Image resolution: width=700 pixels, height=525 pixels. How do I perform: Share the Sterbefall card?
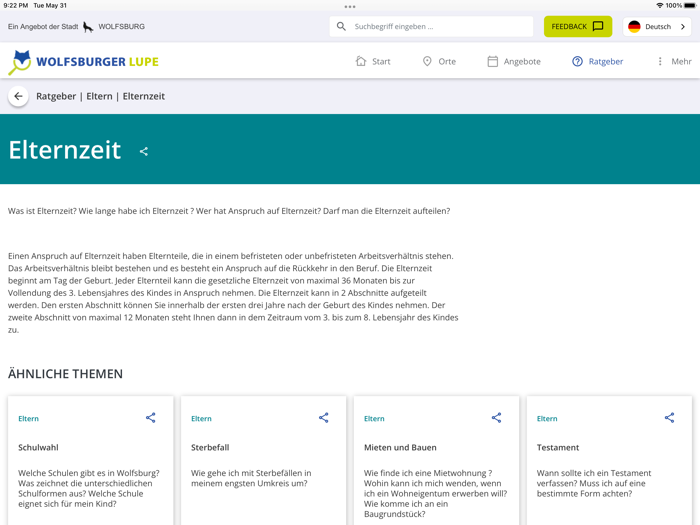(x=324, y=418)
